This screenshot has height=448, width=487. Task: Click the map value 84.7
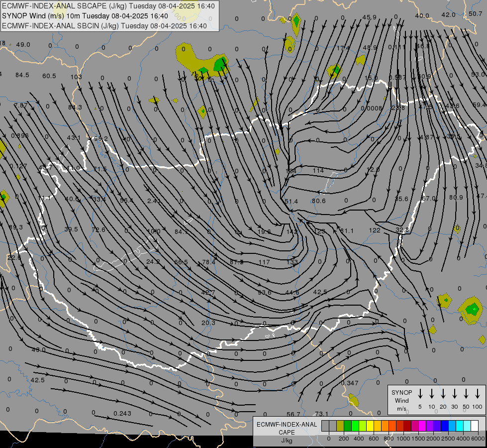click(x=182, y=231)
